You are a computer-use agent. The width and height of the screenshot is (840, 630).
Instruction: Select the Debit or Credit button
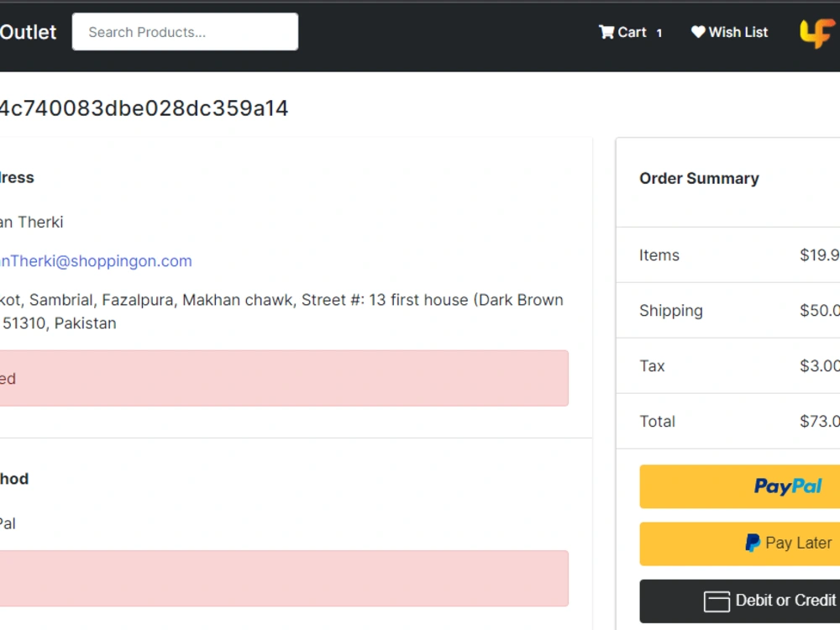click(740, 601)
